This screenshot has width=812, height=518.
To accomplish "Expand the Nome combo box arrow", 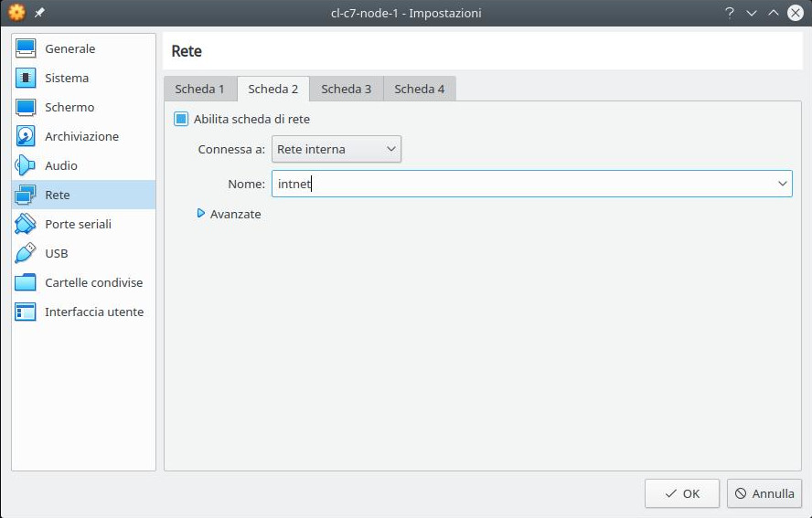I will point(782,184).
